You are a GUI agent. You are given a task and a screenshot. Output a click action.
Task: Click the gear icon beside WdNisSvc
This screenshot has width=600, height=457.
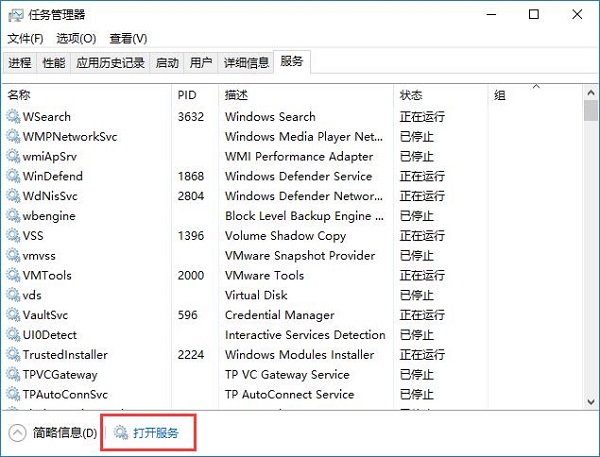point(13,196)
